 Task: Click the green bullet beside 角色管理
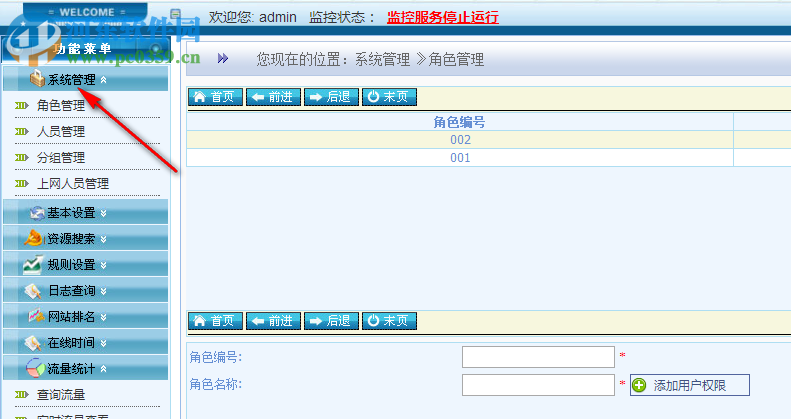21,105
